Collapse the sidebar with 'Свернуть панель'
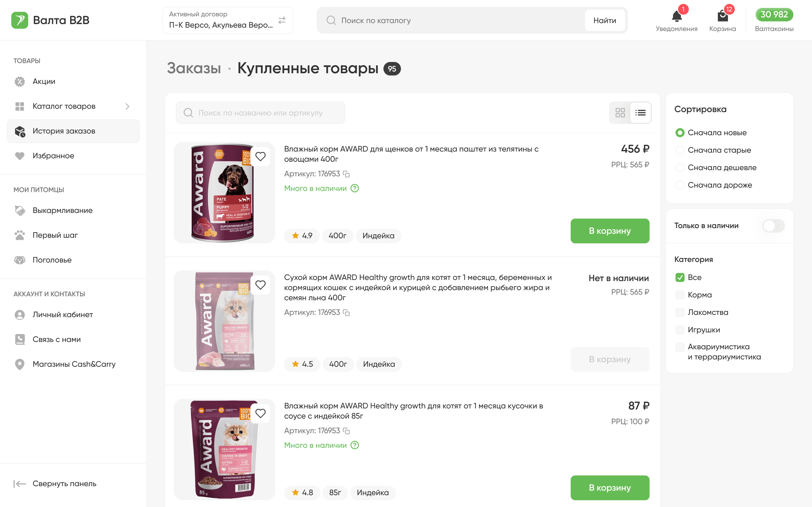The height and width of the screenshot is (507, 812). click(x=55, y=484)
